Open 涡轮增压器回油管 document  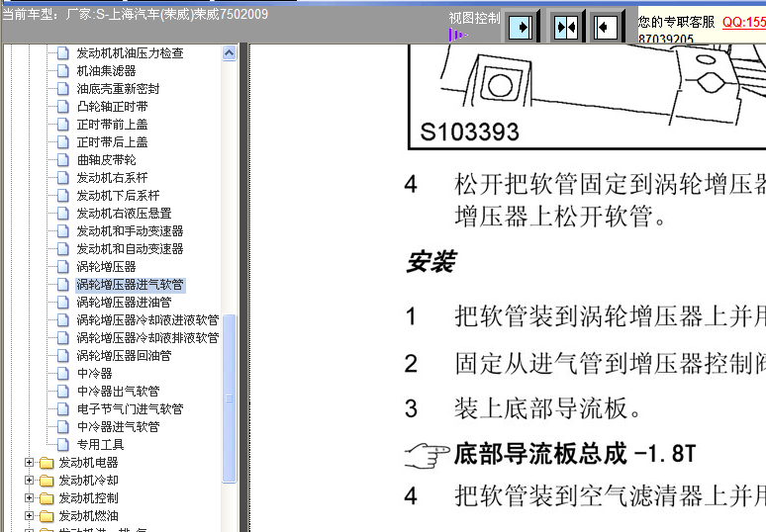tap(124, 356)
